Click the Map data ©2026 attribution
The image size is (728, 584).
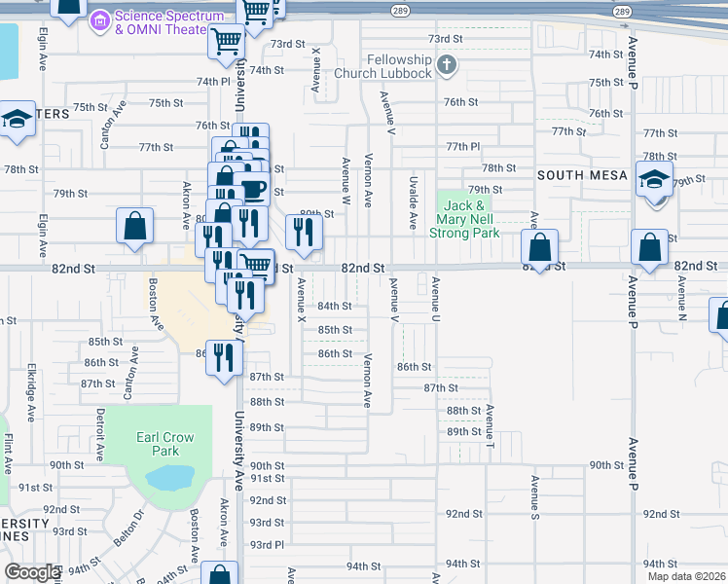[x=687, y=576]
